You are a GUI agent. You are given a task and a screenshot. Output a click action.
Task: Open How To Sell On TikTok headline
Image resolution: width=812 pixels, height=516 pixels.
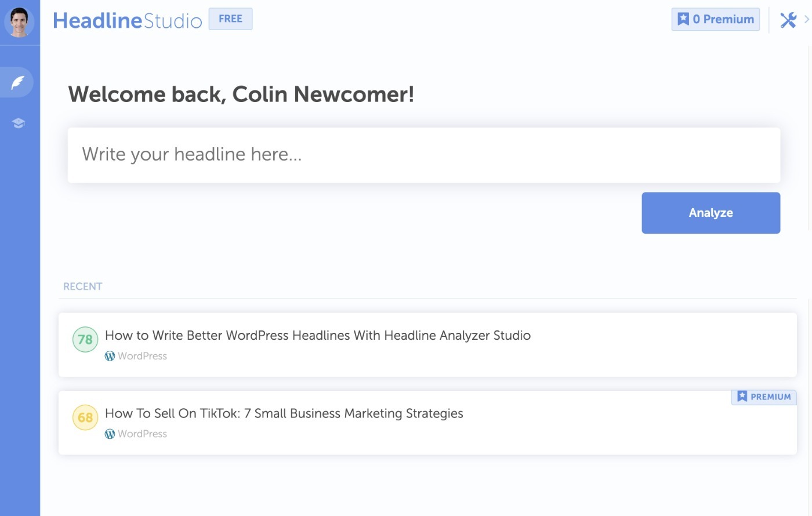284,413
